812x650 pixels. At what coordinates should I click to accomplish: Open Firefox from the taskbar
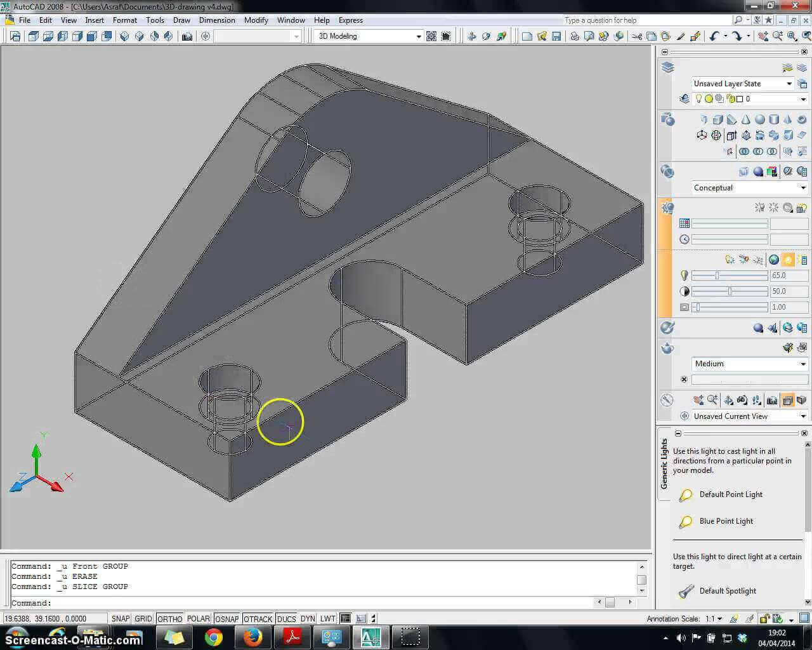coord(252,637)
